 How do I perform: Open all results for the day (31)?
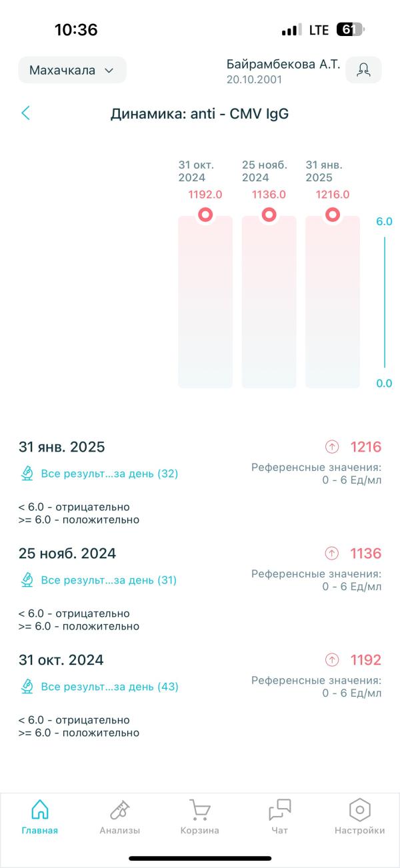(109, 580)
